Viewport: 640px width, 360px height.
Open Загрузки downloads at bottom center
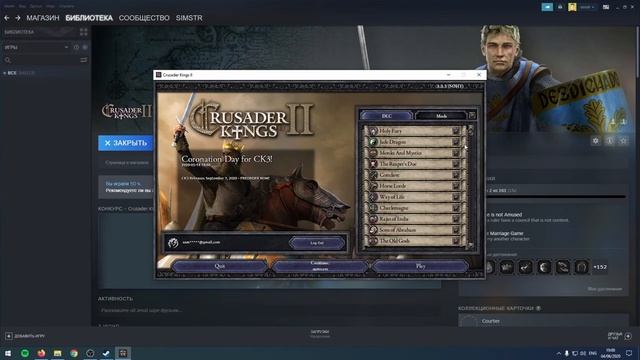[x=320, y=334]
